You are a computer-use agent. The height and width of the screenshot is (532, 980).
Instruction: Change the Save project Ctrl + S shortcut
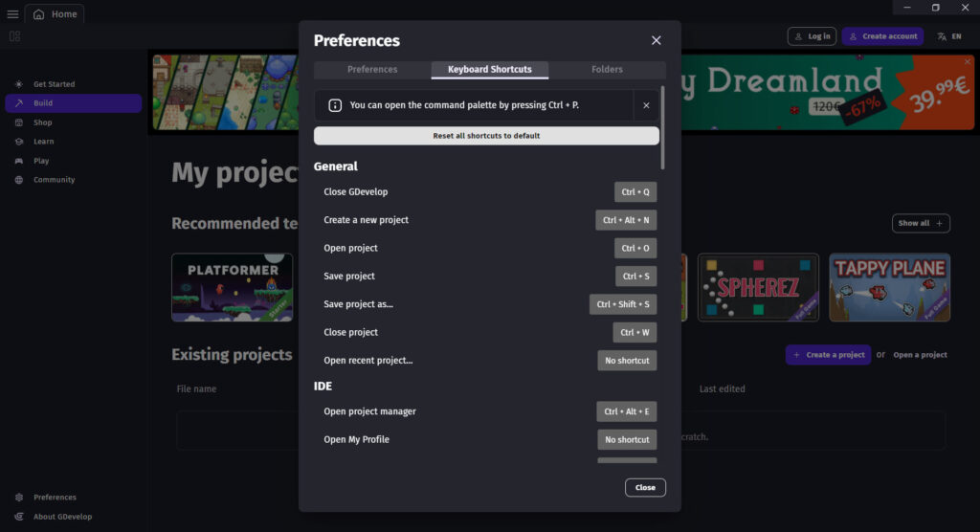[635, 277]
